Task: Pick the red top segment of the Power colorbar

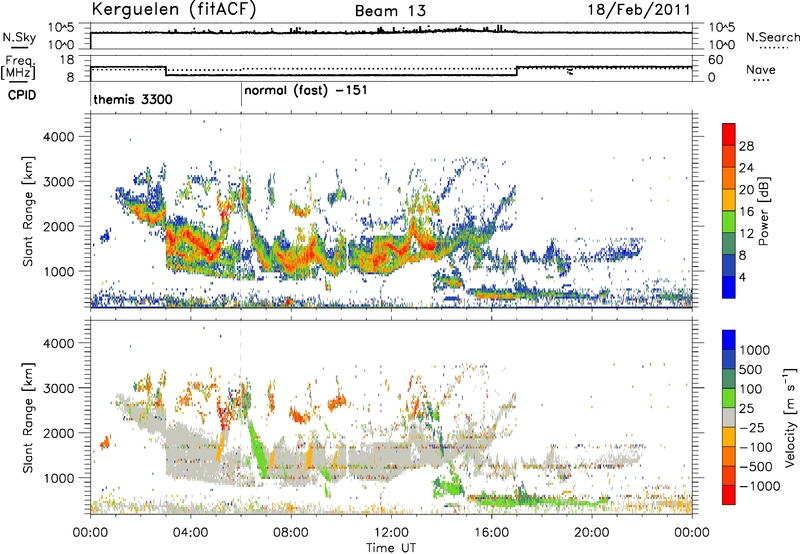Action: (x=729, y=135)
